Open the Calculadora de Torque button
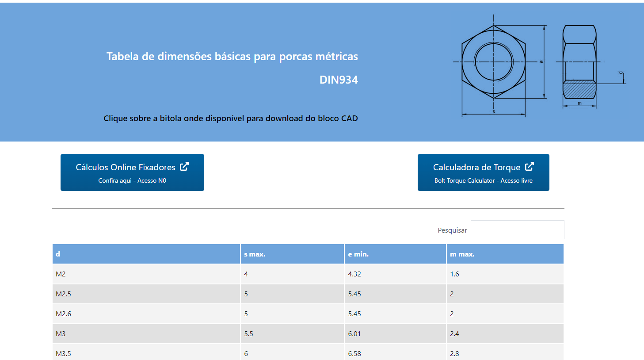The width and height of the screenshot is (644, 360). [x=483, y=172]
